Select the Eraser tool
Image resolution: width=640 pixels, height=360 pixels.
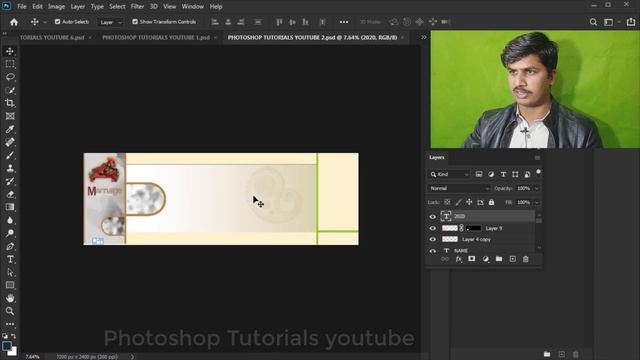[x=10, y=194]
